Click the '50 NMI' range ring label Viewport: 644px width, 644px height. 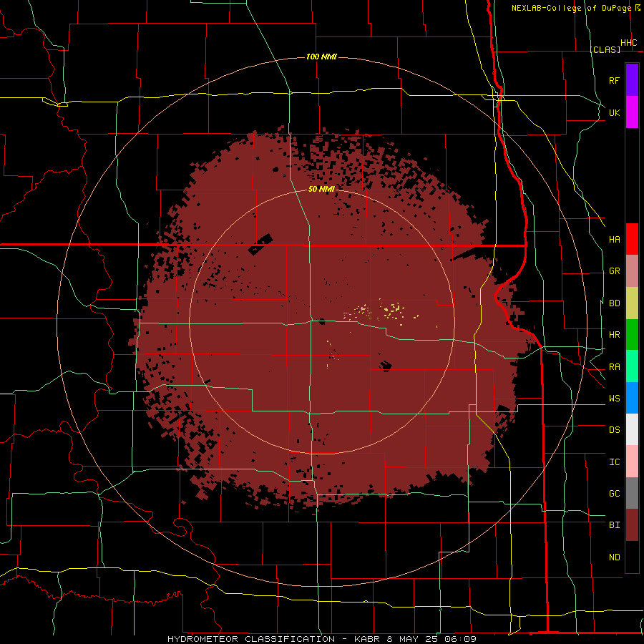[x=321, y=189]
